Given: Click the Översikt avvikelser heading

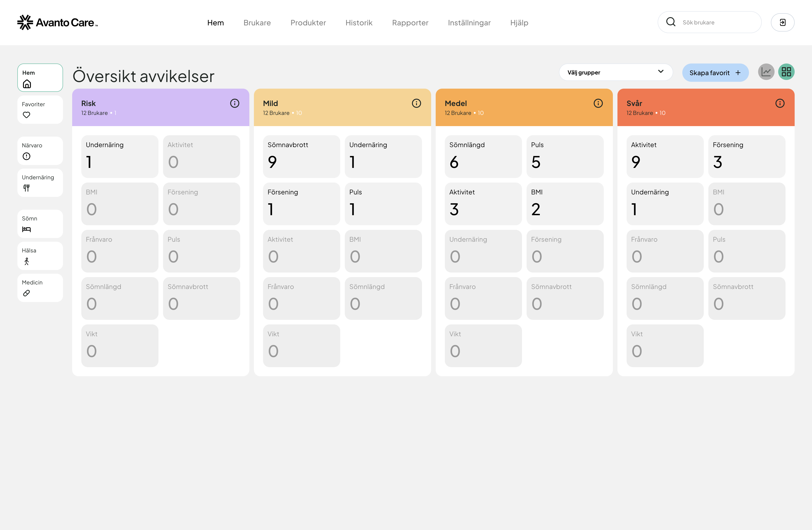Looking at the screenshot, I should pyautogui.click(x=144, y=76).
